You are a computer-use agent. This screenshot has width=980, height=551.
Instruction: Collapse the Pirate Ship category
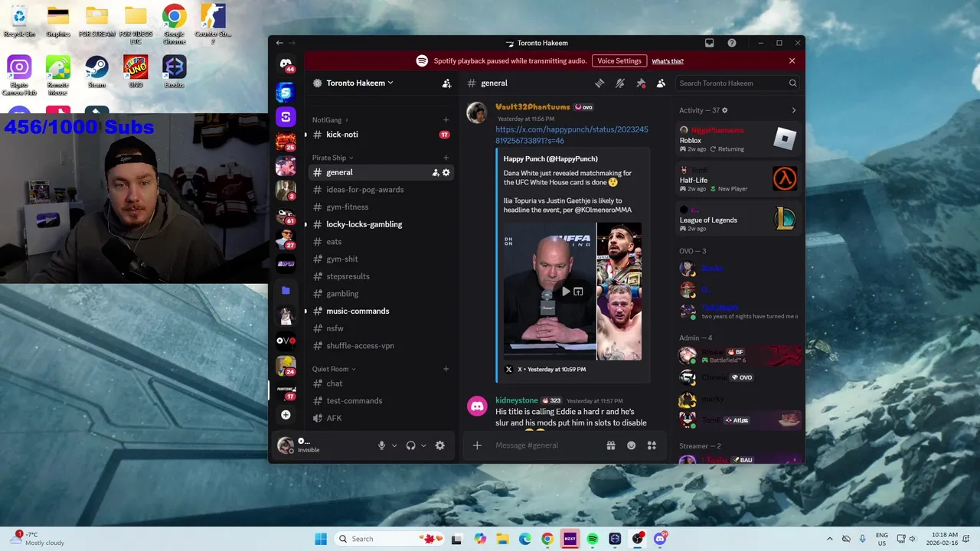coord(332,158)
